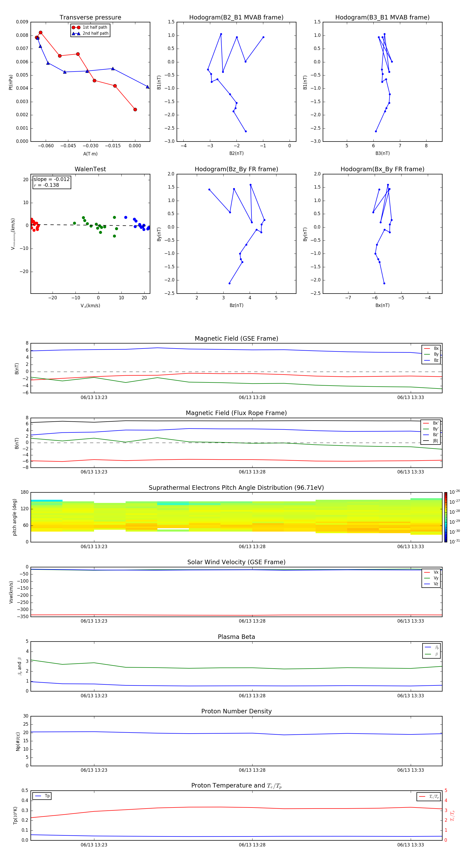Click the '1st half path' legend entry
The width and height of the screenshot is (473, 868).
90,27
